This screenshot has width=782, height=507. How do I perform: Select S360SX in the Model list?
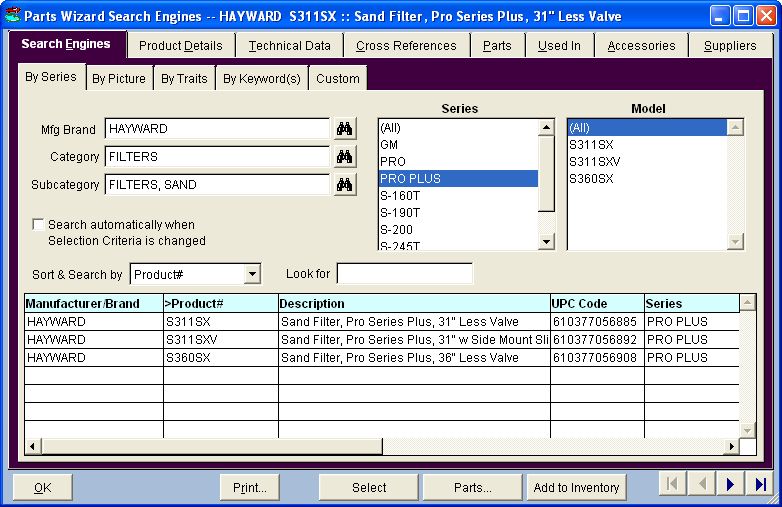point(647,178)
